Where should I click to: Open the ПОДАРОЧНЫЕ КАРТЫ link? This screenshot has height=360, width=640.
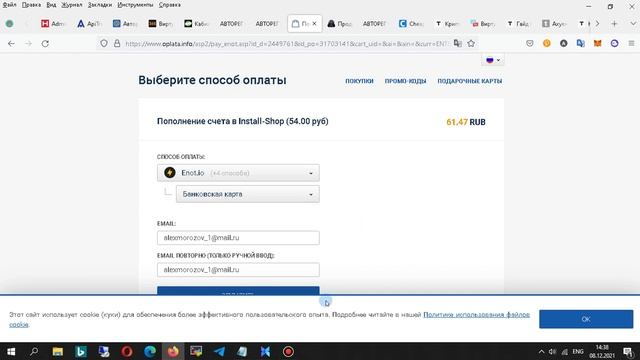(x=470, y=81)
